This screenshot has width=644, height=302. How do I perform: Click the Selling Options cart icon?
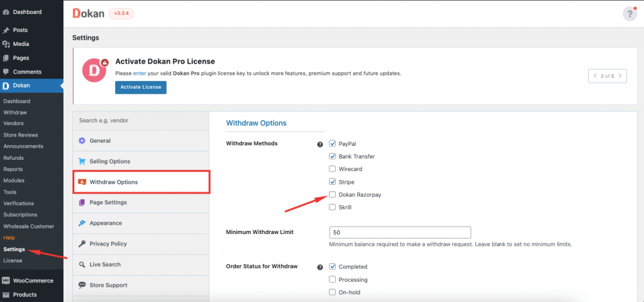click(82, 162)
